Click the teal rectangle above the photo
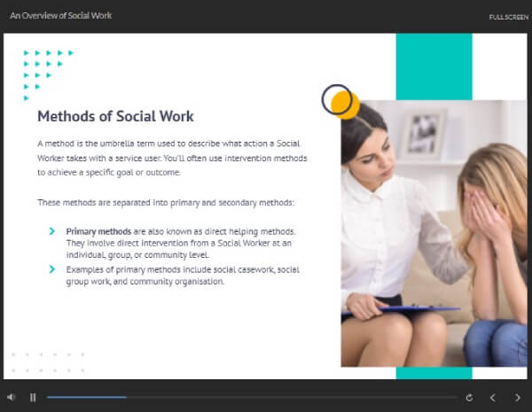 click(433, 66)
